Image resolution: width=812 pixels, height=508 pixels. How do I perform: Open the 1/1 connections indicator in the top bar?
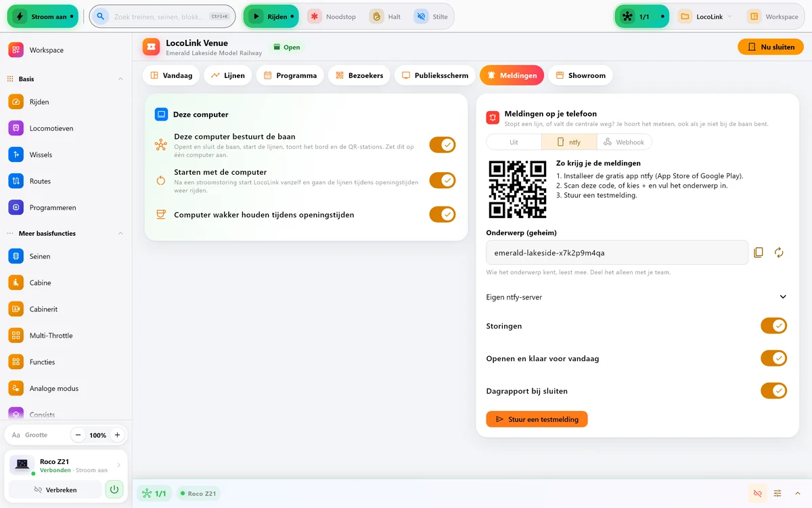point(642,16)
